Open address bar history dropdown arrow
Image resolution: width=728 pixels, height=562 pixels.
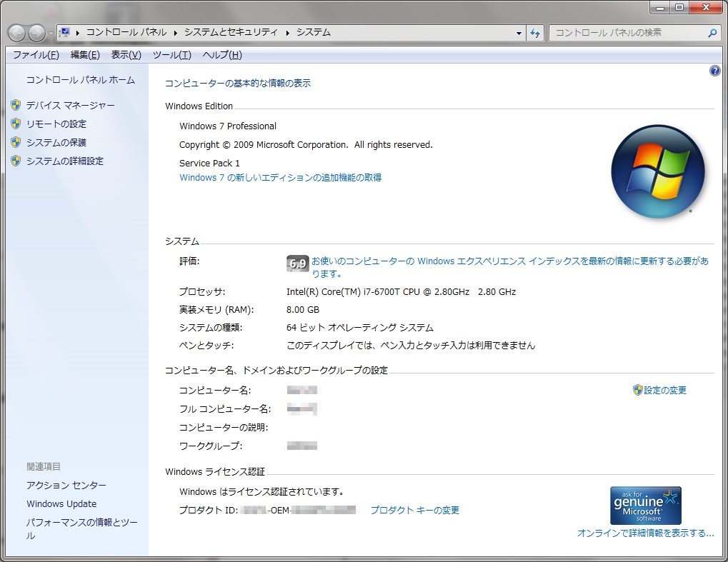point(519,33)
